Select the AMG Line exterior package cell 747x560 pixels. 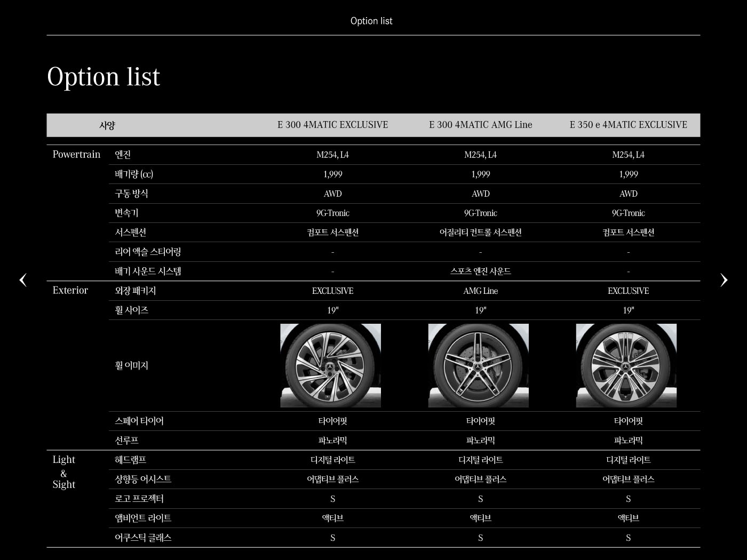(481, 291)
